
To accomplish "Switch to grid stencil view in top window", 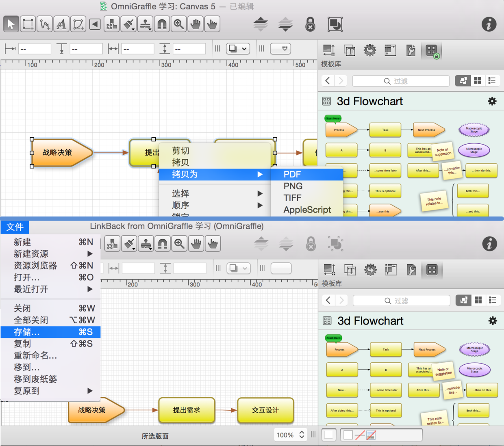I will (x=478, y=80).
